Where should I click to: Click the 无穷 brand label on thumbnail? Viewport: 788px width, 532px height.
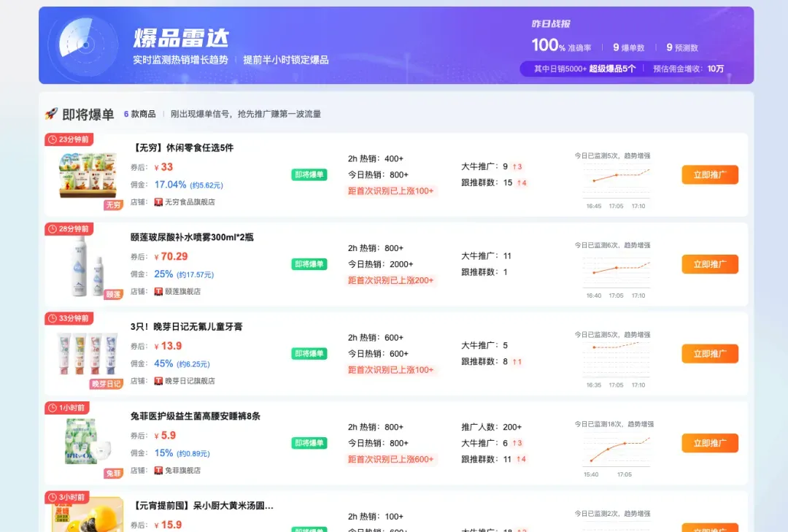point(114,204)
